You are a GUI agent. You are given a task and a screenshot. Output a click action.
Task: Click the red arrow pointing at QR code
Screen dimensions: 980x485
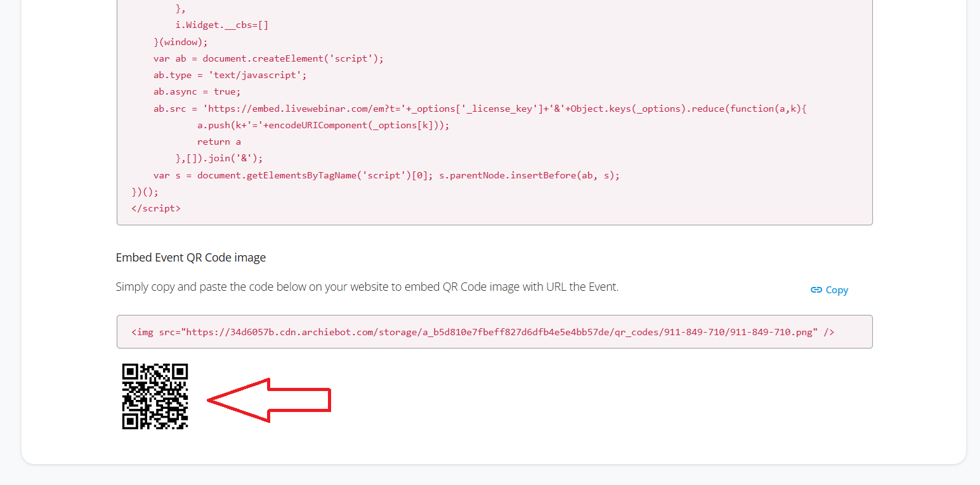(269, 400)
